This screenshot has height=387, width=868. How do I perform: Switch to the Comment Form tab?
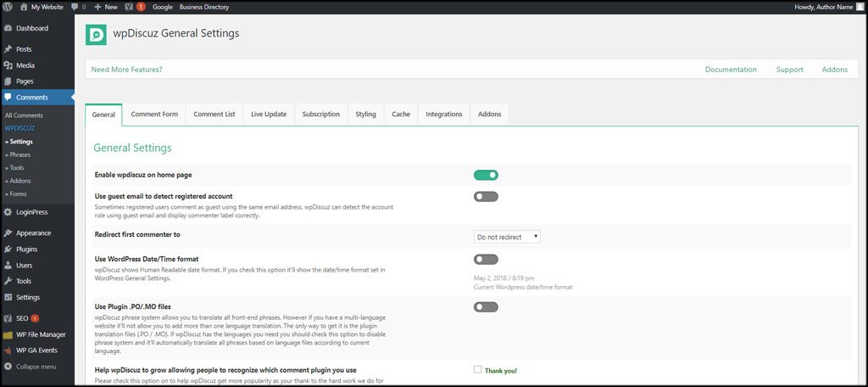click(154, 115)
